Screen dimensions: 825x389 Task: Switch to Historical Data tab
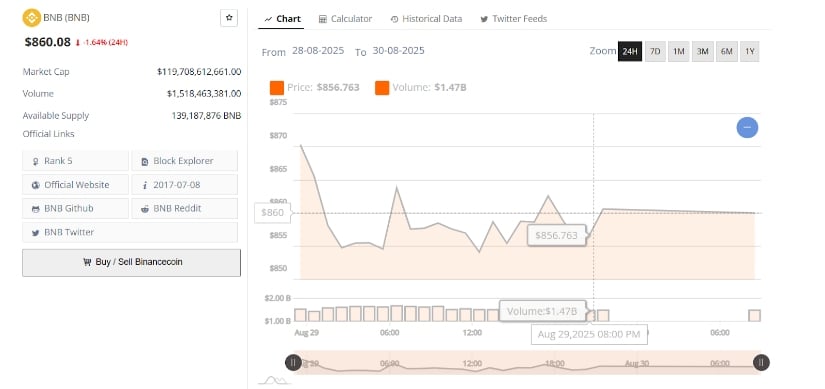(427, 19)
